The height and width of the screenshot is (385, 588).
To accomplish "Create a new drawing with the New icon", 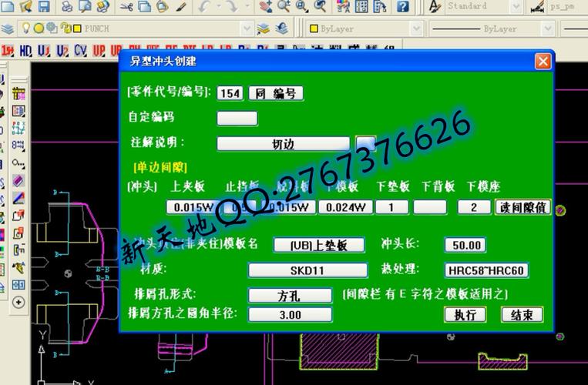I will tap(7, 5).
